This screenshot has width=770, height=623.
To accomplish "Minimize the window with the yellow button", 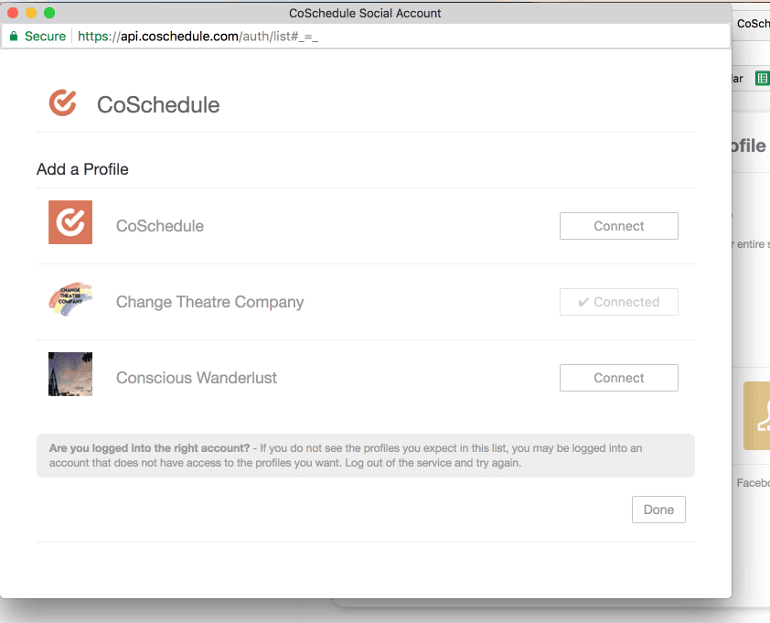I will tap(31, 13).
